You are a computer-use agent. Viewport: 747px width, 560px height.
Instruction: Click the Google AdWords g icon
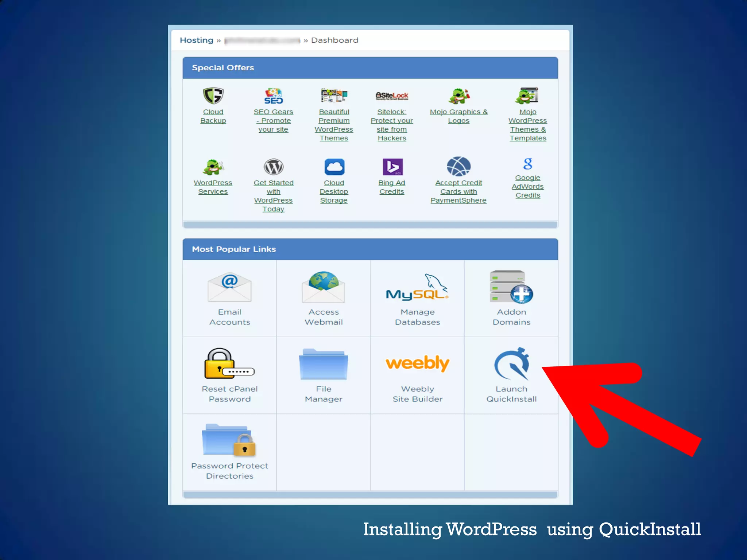(x=528, y=164)
